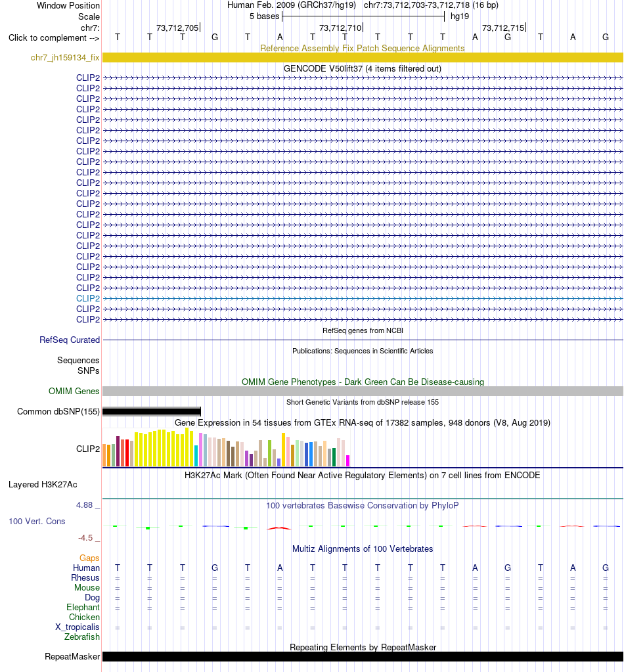The width and height of the screenshot is (624, 672).
Task: Click the chr7:73,712,703-73,712,718 (16 bp) position text
Action: (431, 5)
